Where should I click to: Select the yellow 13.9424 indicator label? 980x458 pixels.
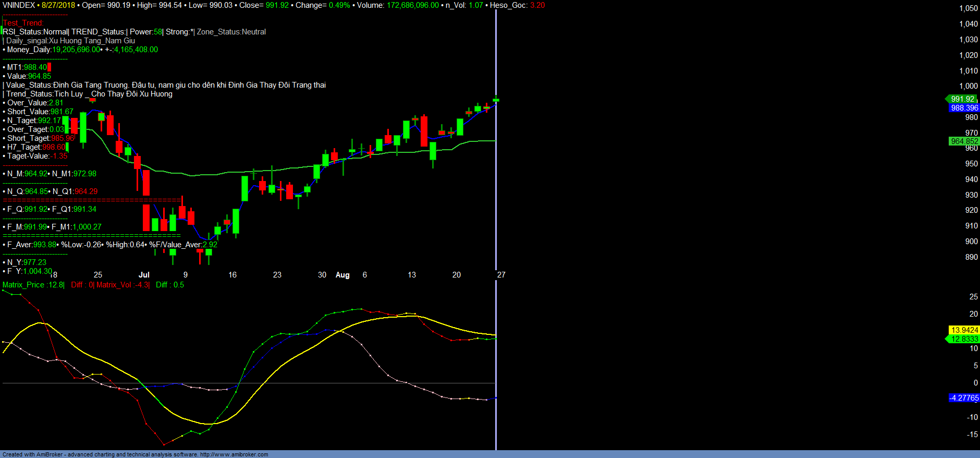(964, 330)
